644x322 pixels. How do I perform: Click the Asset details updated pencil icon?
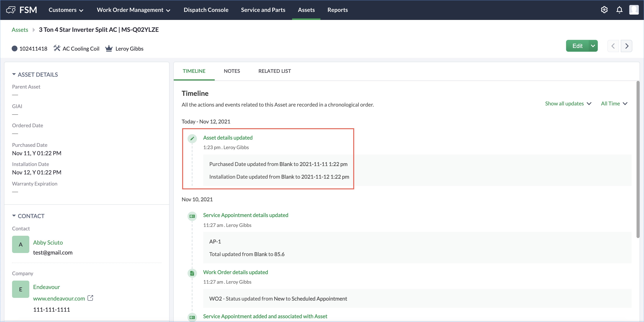coord(192,138)
